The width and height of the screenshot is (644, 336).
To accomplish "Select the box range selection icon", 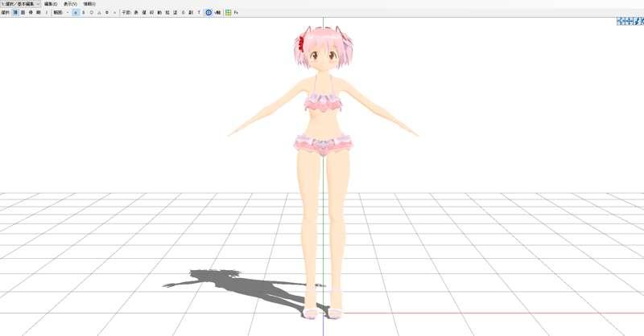I will pyautogui.click(x=76, y=12).
